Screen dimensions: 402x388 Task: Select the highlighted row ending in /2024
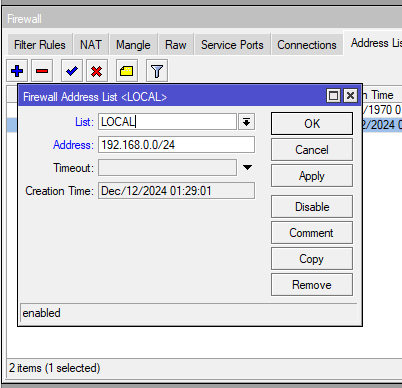tap(382, 125)
